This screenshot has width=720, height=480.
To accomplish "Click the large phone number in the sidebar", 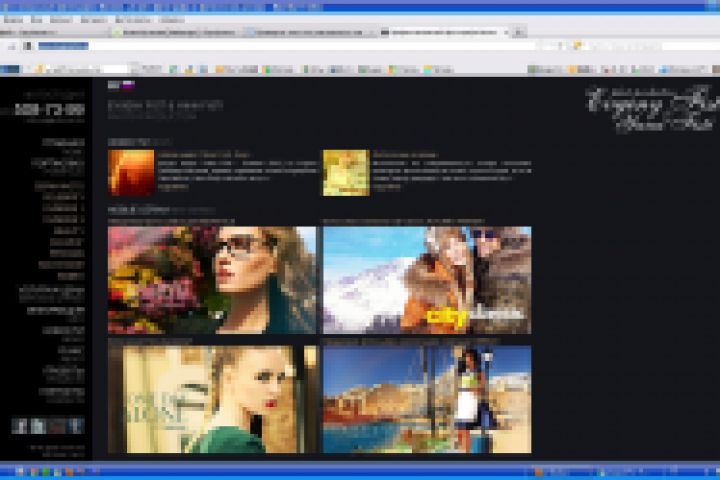I will (50, 109).
